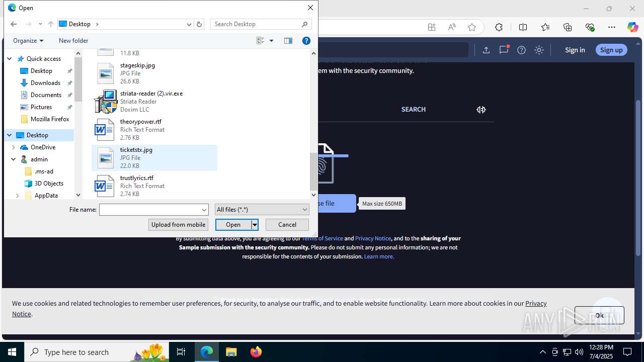This screenshot has width=644, height=362.
Task: Open view options dropdown arrow
Action: click(x=271, y=41)
